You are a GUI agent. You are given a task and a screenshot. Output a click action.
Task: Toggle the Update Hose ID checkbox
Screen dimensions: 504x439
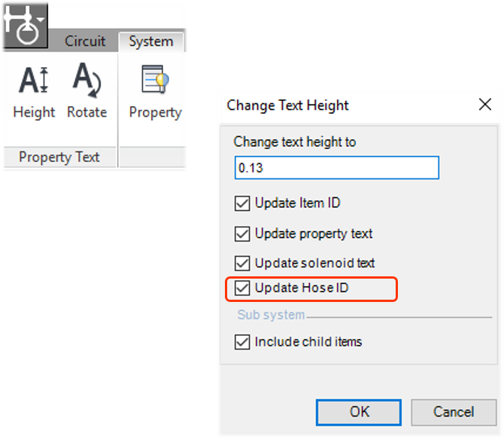pos(242,288)
